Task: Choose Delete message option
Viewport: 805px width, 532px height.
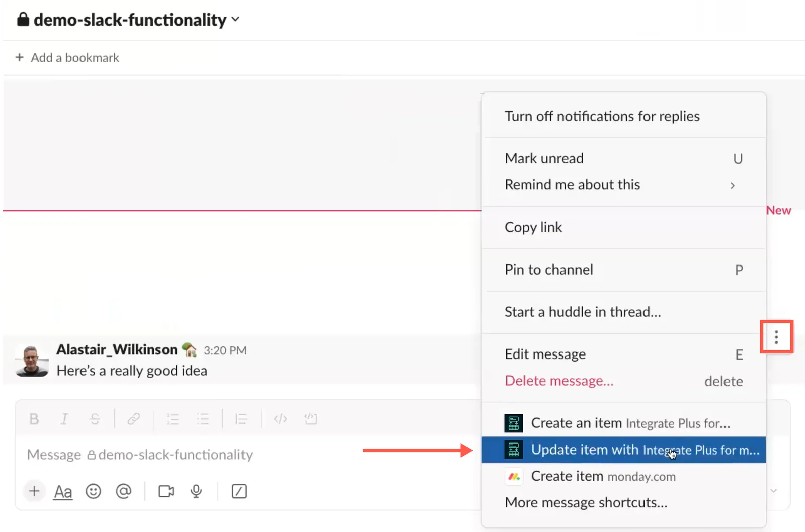Action: (624, 381)
